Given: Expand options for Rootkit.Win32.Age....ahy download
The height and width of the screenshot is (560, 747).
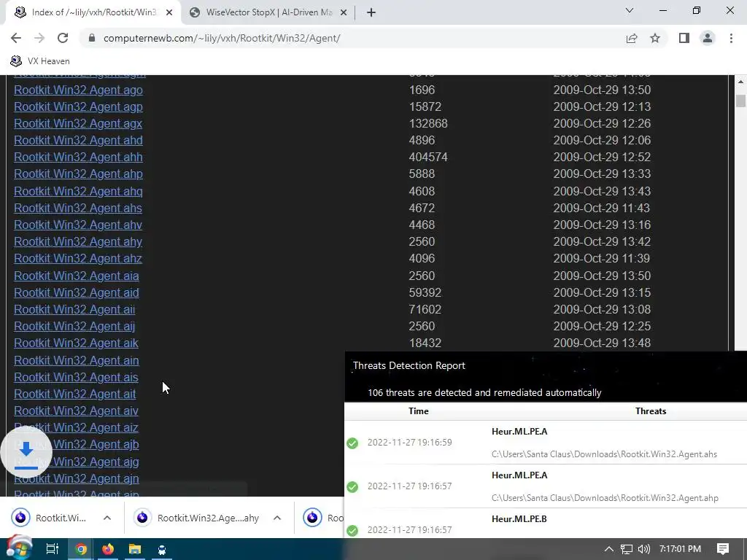Looking at the screenshot, I should pos(277,518).
